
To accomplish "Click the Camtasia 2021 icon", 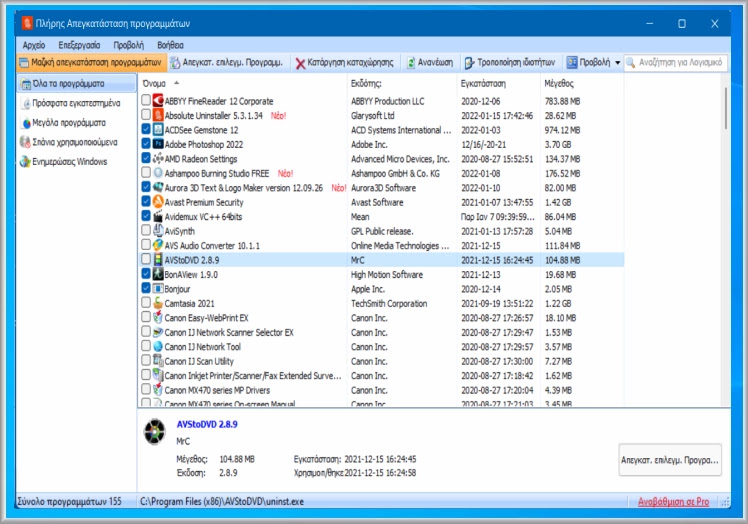I will pyautogui.click(x=158, y=303).
